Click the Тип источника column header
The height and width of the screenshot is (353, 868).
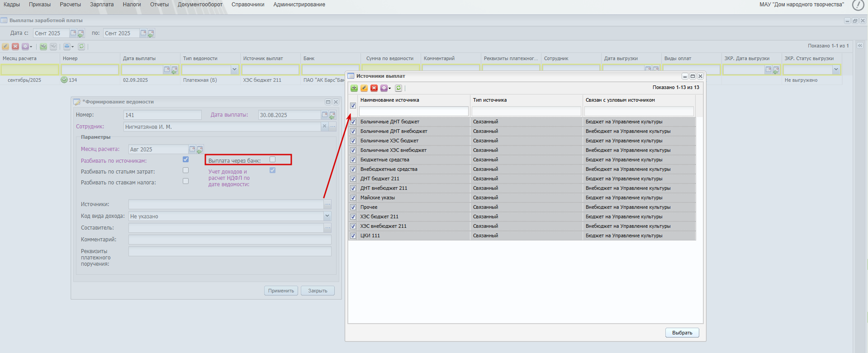(x=526, y=100)
